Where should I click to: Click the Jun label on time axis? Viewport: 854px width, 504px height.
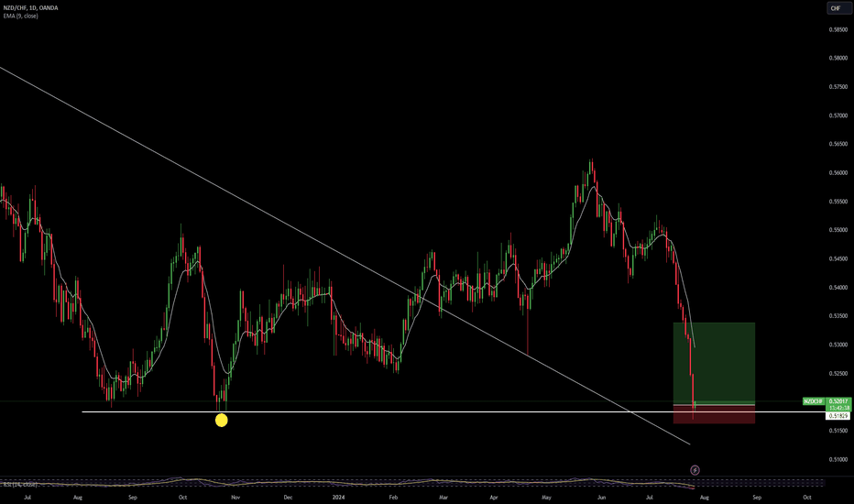coord(601,497)
